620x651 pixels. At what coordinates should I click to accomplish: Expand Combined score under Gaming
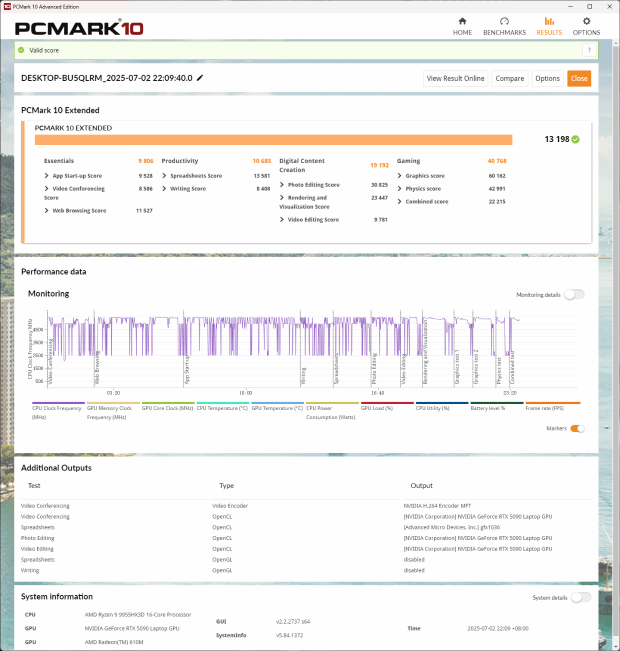tap(399, 201)
